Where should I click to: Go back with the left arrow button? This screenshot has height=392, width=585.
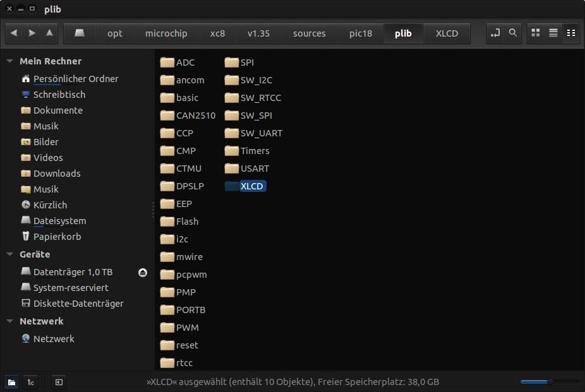click(14, 33)
